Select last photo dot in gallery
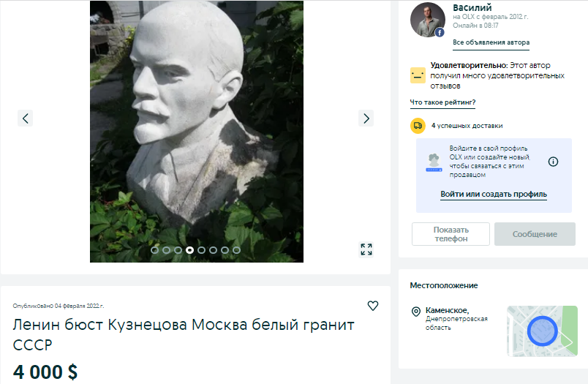588x384 pixels. (x=236, y=250)
